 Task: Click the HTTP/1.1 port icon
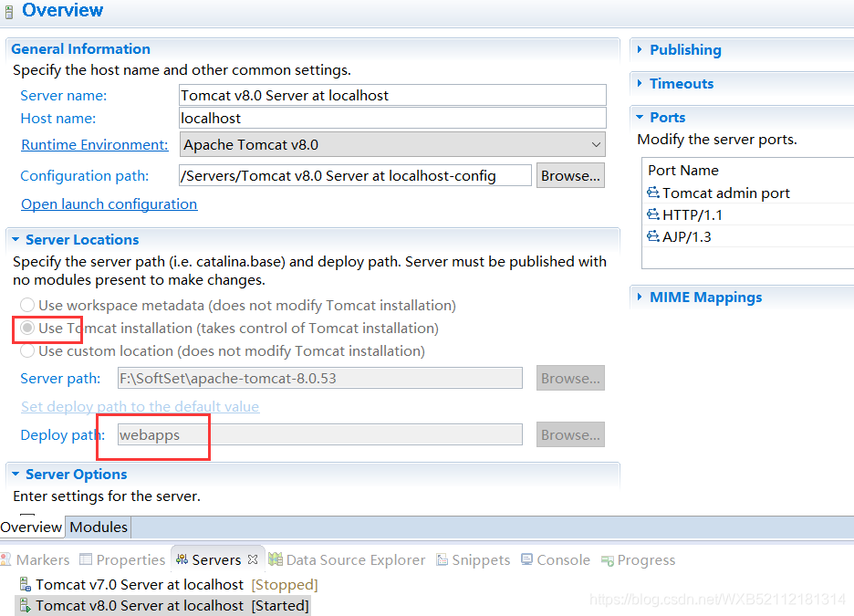click(653, 214)
